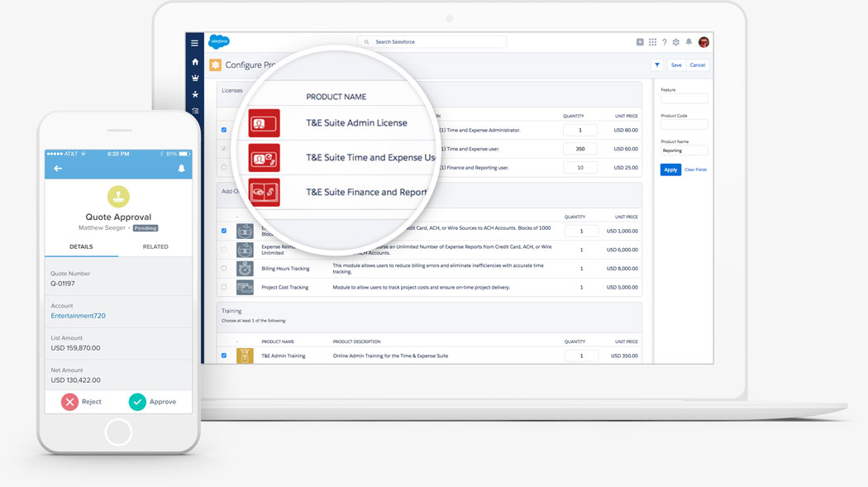
Task: Tap the List Amount USD 159,870.00
Action: (75, 348)
